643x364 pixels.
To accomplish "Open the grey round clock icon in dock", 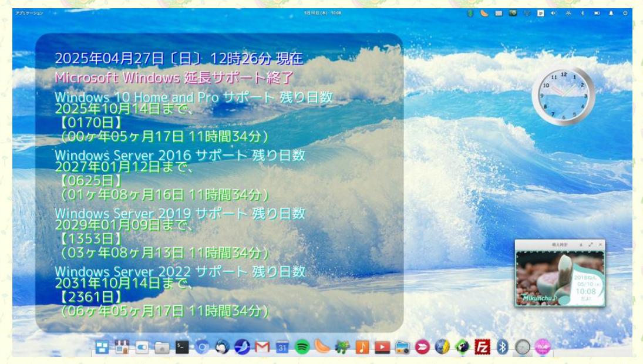I will pyautogui.click(x=523, y=347).
